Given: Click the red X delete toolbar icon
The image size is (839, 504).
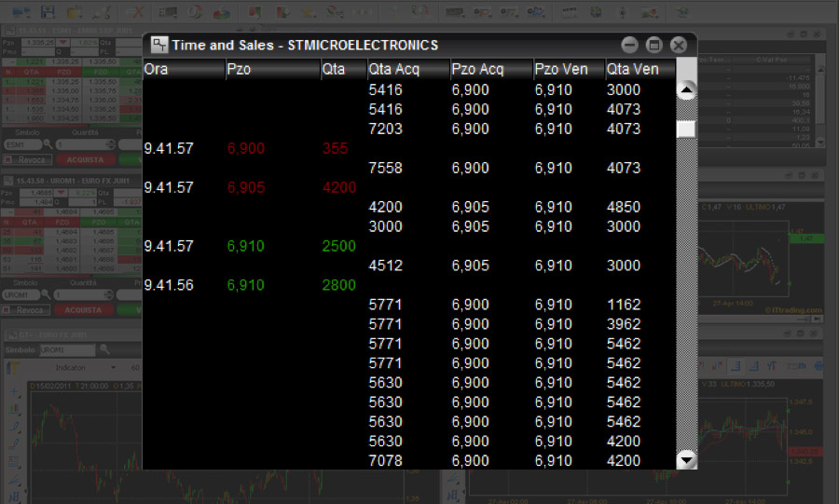Looking at the screenshot, I should 137,12.
